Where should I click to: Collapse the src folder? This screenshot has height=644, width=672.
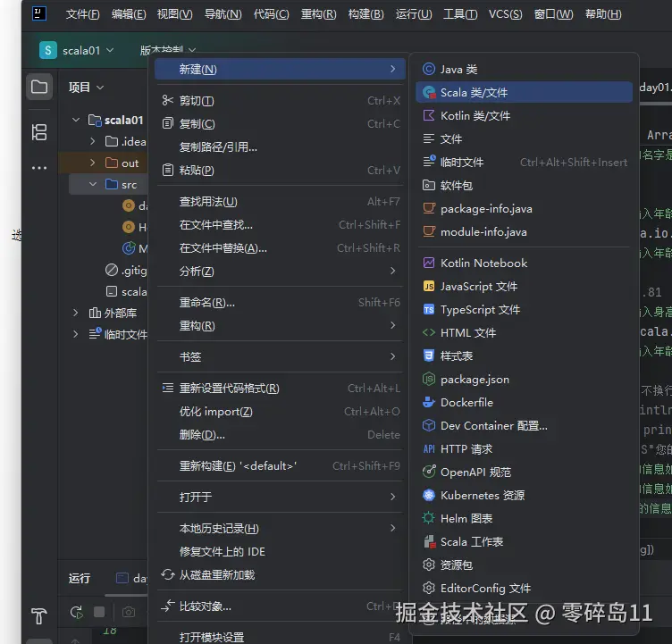point(93,184)
